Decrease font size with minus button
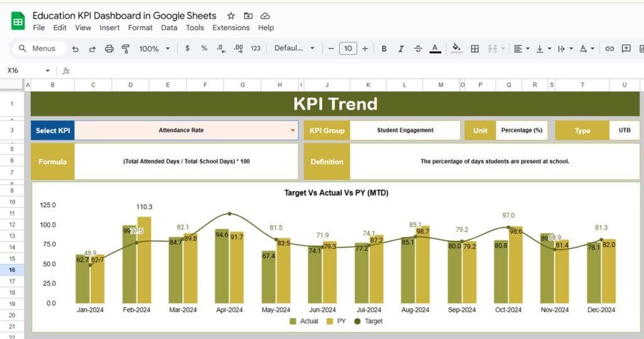Screen dimensions: 644x339 (x=331, y=48)
